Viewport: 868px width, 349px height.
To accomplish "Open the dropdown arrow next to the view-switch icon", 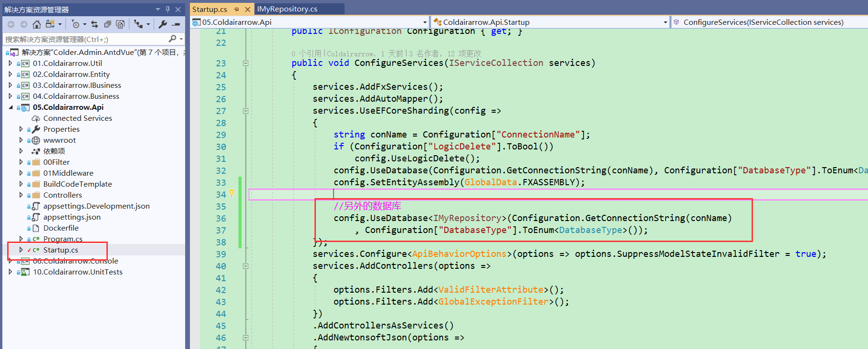I will pos(60,24).
